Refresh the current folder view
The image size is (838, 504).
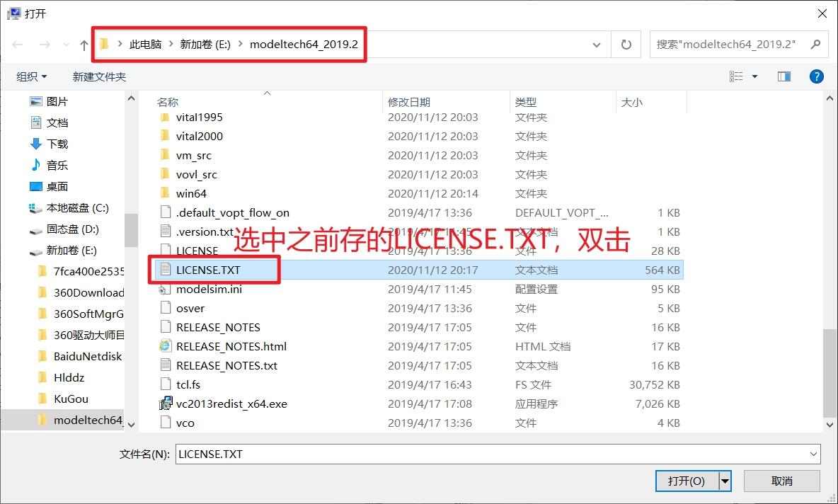tap(626, 45)
